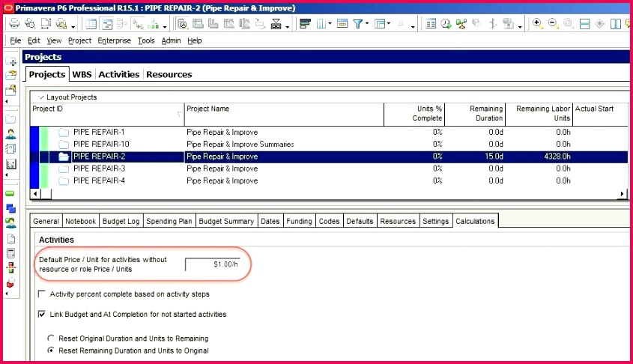
Task: Click the Reports sidebar icon
Action: 11,148
